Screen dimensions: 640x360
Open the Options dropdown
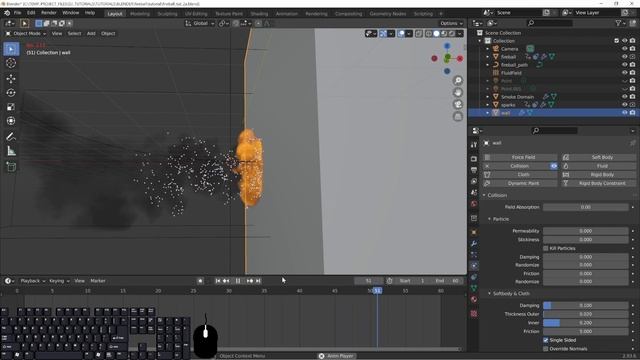pos(451,23)
